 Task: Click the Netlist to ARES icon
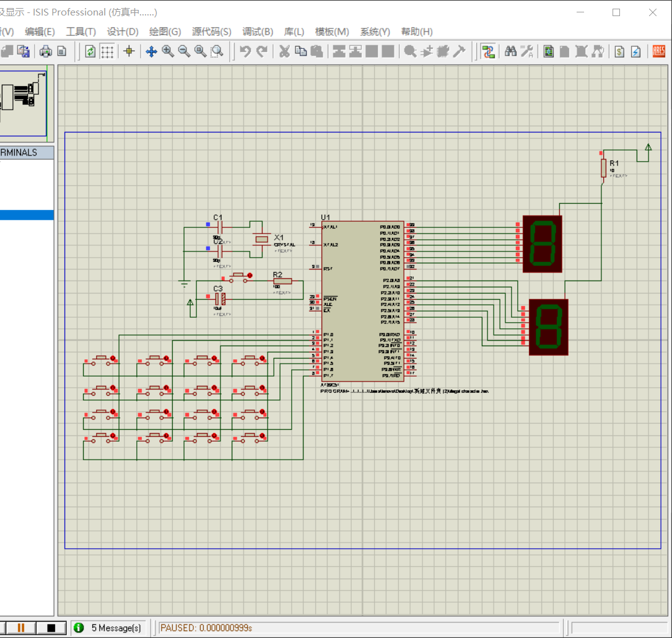(x=659, y=51)
